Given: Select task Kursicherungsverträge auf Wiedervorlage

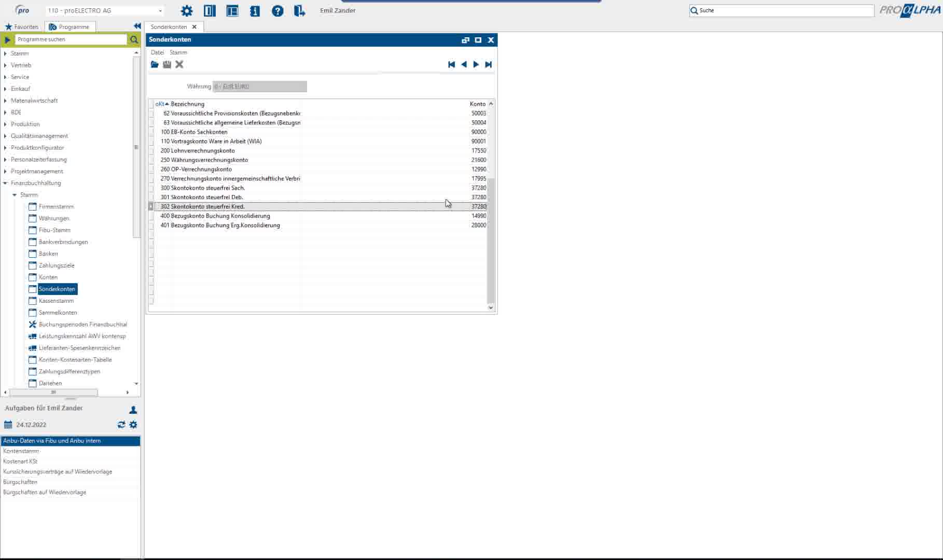Looking at the screenshot, I should 71,472.
